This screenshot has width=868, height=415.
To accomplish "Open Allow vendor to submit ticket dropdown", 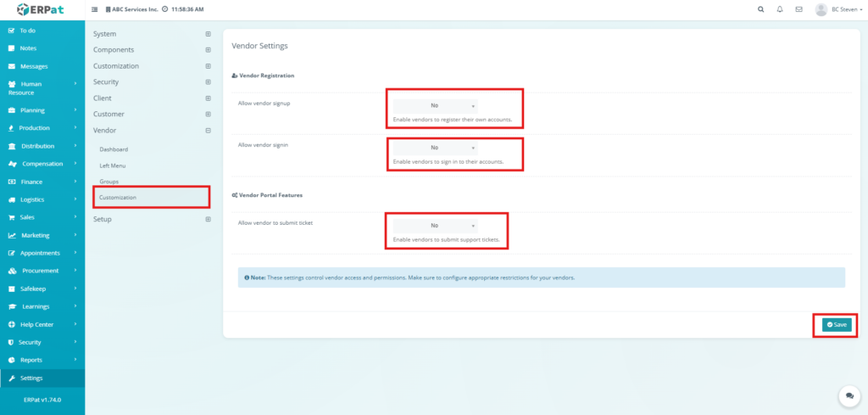I will tap(435, 226).
